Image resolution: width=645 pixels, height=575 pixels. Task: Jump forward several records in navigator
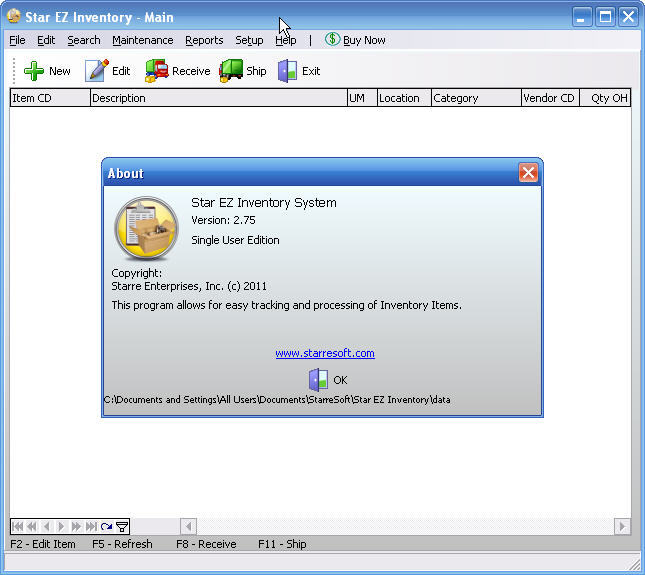click(x=76, y=526)
